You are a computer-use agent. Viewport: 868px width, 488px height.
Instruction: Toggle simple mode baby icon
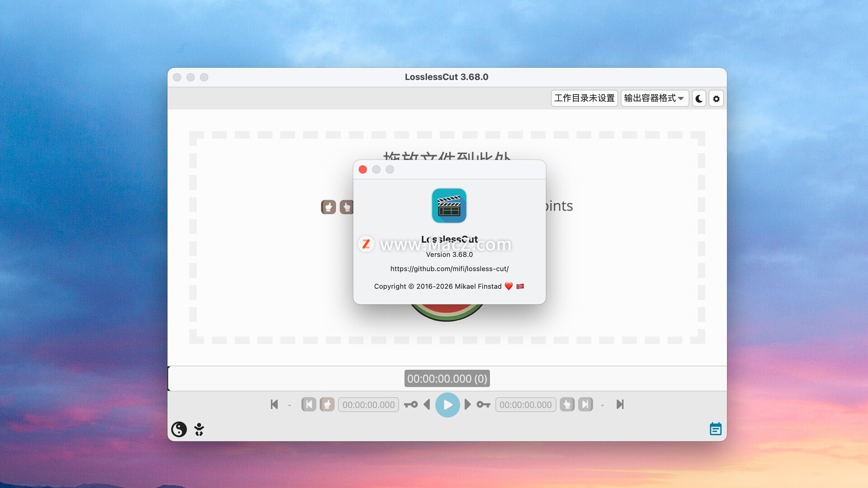[x=199, y=429]
